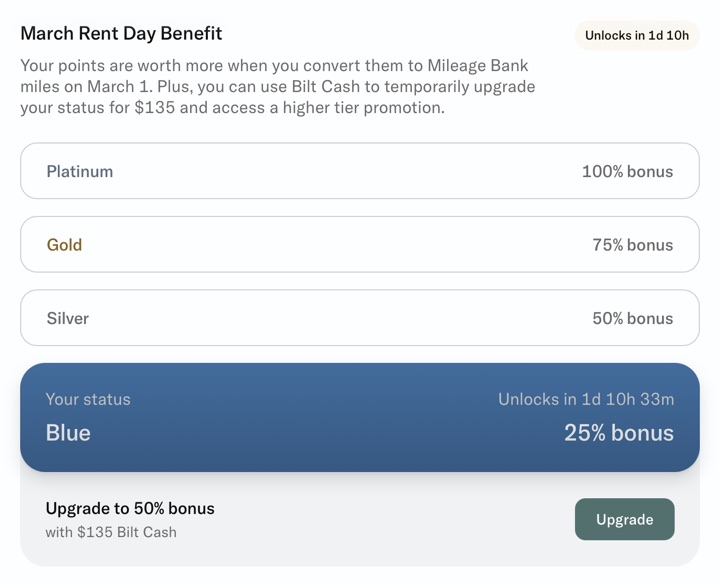Screen dimensions: 720x583
Task: Click the March Rent Day Benefit heading
Action: coord(121,33)
